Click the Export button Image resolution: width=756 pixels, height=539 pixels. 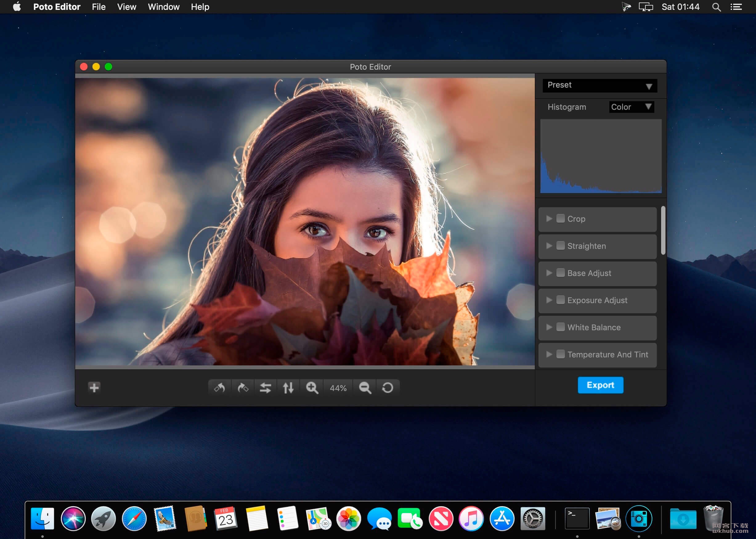point(600,385)
